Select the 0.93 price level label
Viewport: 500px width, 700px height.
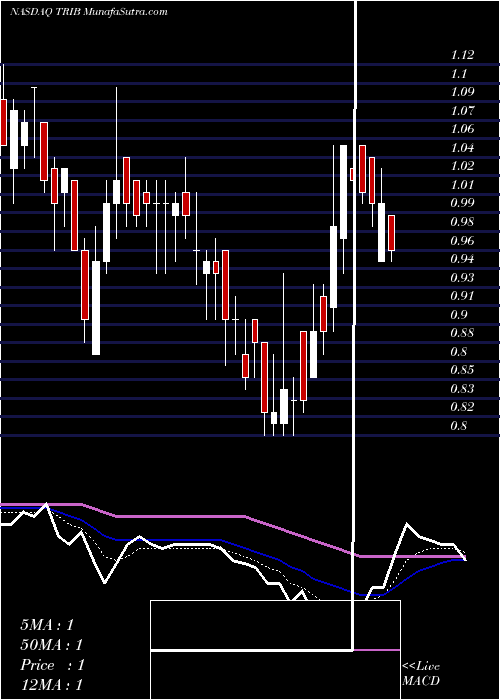tap(462, 278)
